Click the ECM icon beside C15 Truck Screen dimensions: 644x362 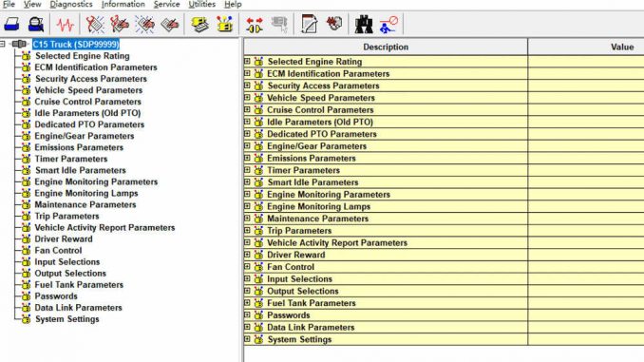19,44
